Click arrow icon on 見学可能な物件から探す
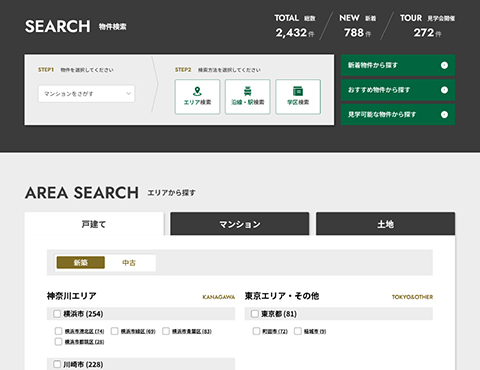This screenshot has width=480, height=370. [x=444, y=115]
